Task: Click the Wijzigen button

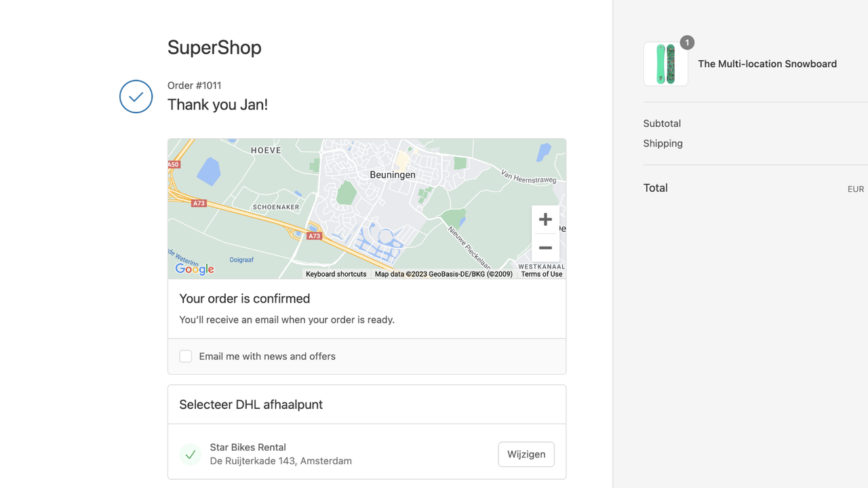Action: 526,454
